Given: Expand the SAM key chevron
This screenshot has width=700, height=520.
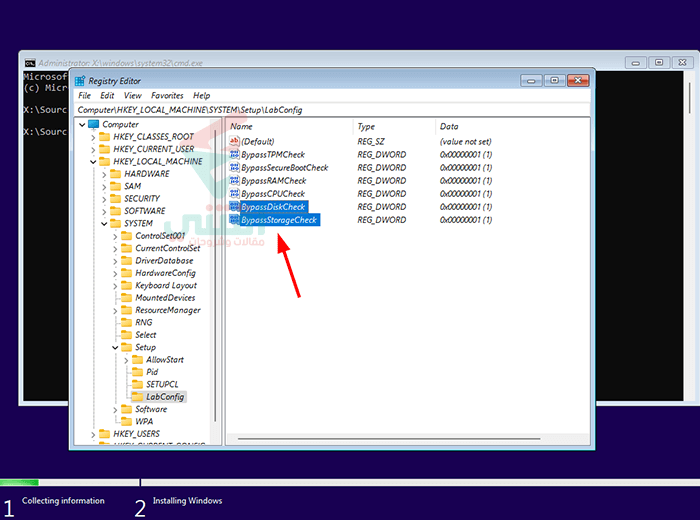Looking at the screenshot, I should click(x=104, y=187).
